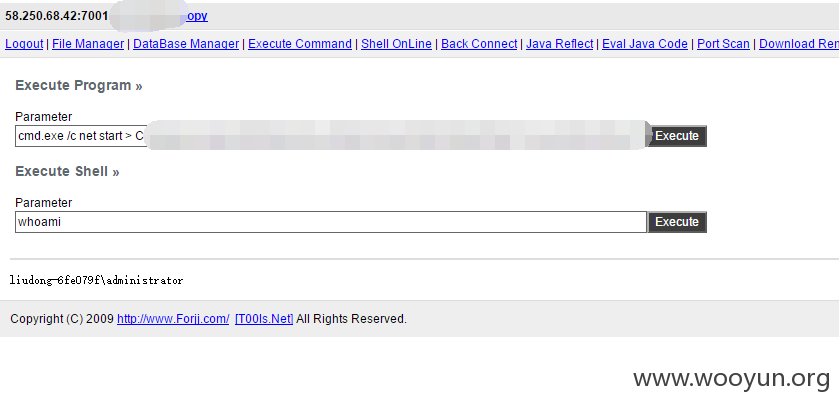Select the Java Reflect link
The image size is (839, 407).
[559, 44]
